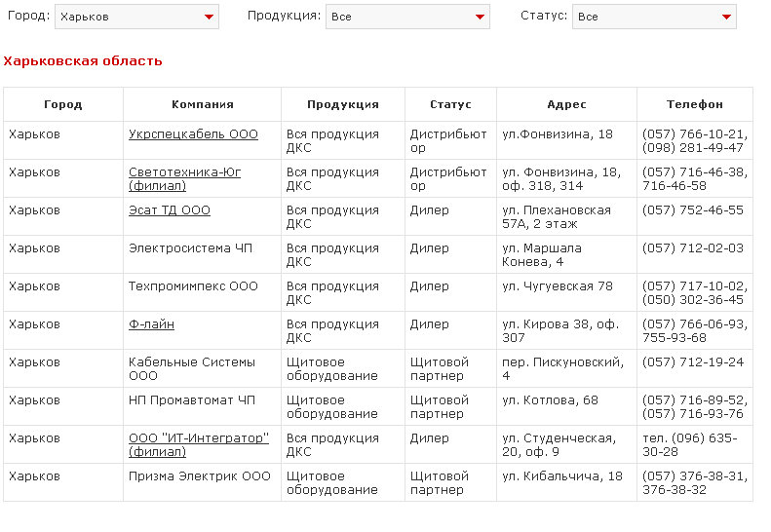This screenshot has width=771, height=532.
Task: Open the ООО "ИТ-Интегратор" (филиал) link
Action: click(x=199, y=445)
